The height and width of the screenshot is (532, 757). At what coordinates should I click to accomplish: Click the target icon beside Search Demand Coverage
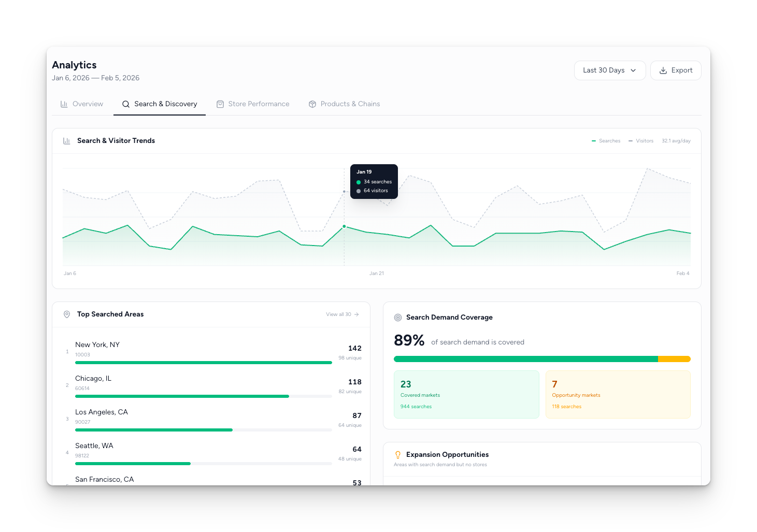398,318
